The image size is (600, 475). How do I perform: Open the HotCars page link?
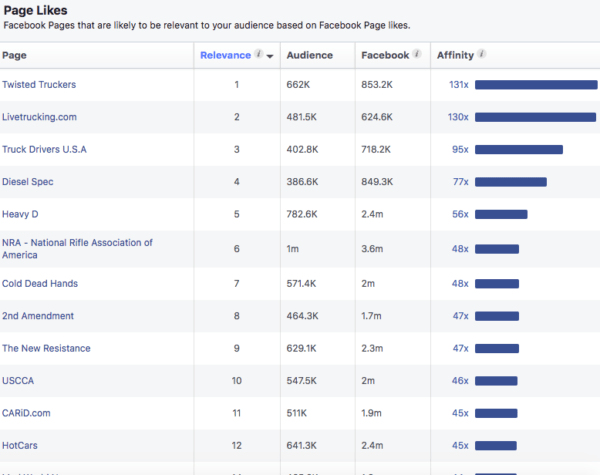coord(20,446)
